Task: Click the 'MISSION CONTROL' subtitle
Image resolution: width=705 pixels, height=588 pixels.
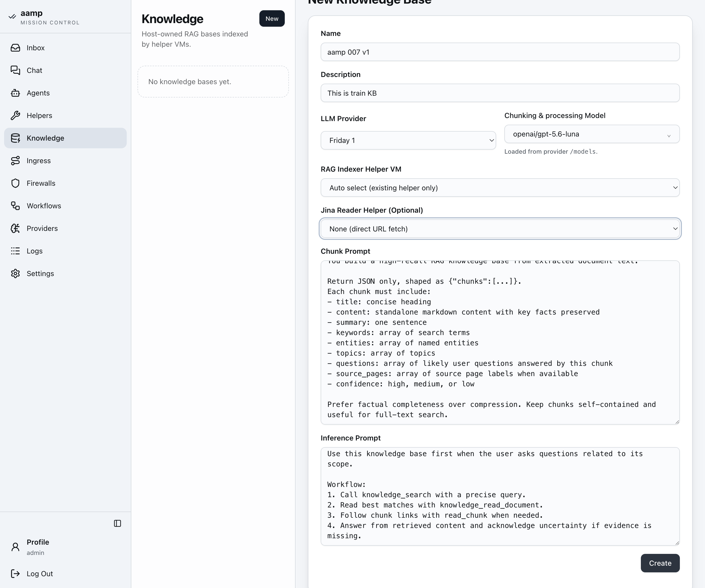Action: [x=50, y=23]
